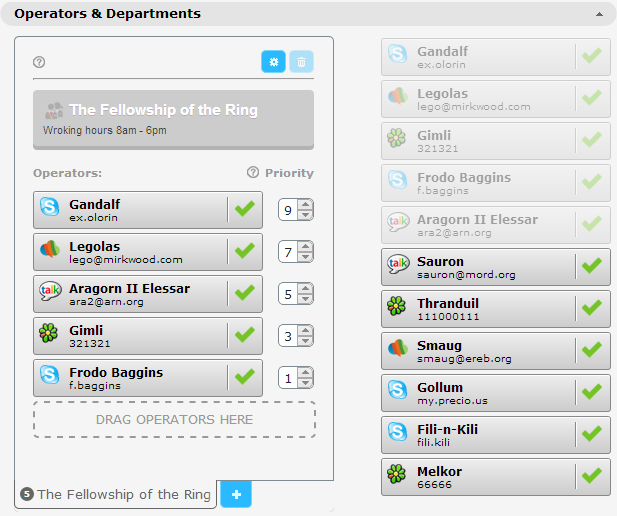
Task: Click the Priority help question mark
Action: point(253,173)
